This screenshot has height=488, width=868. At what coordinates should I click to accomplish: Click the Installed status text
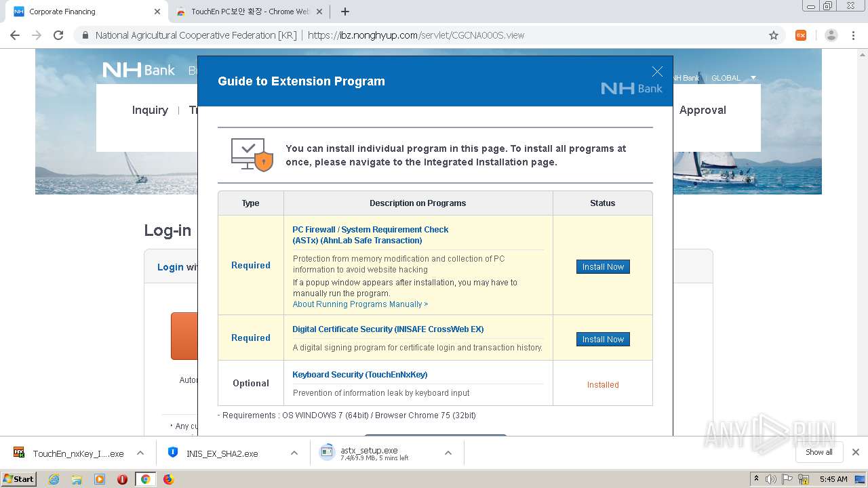(603, 385)
